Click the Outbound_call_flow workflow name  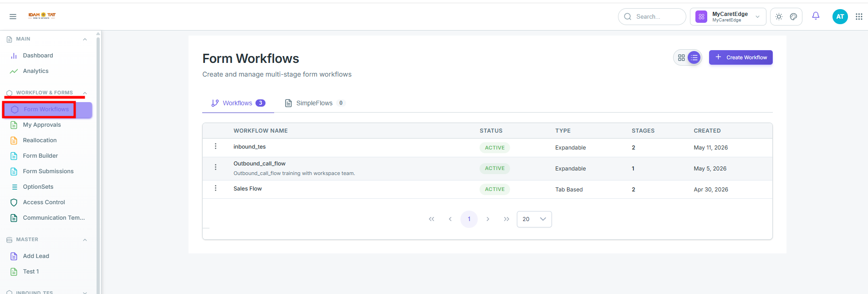click(x=260, y=164)
